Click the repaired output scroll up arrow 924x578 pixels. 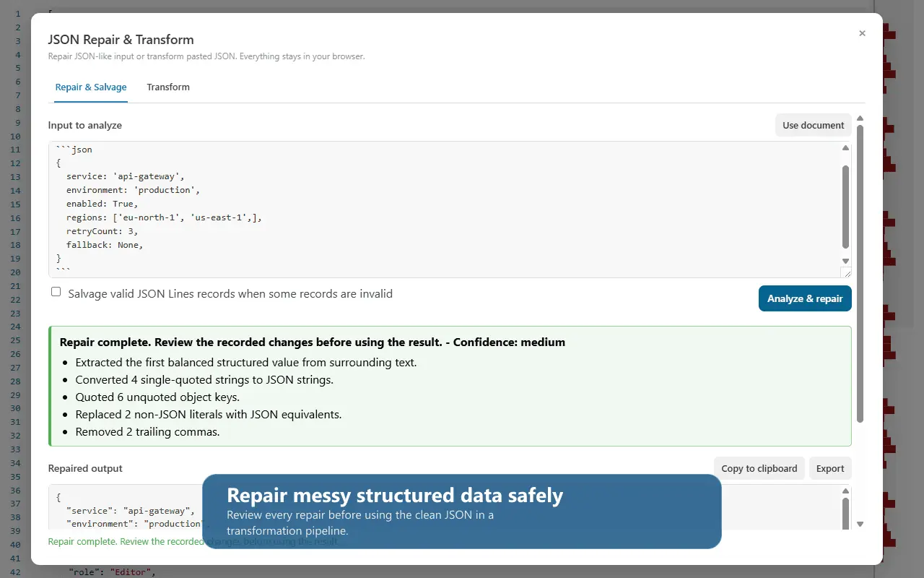[845, 491]
